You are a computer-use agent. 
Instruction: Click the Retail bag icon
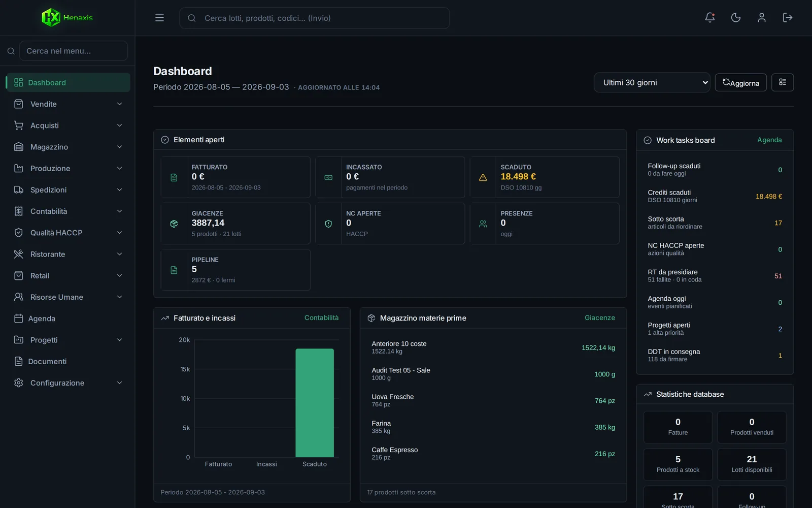(x=19, y=276)
